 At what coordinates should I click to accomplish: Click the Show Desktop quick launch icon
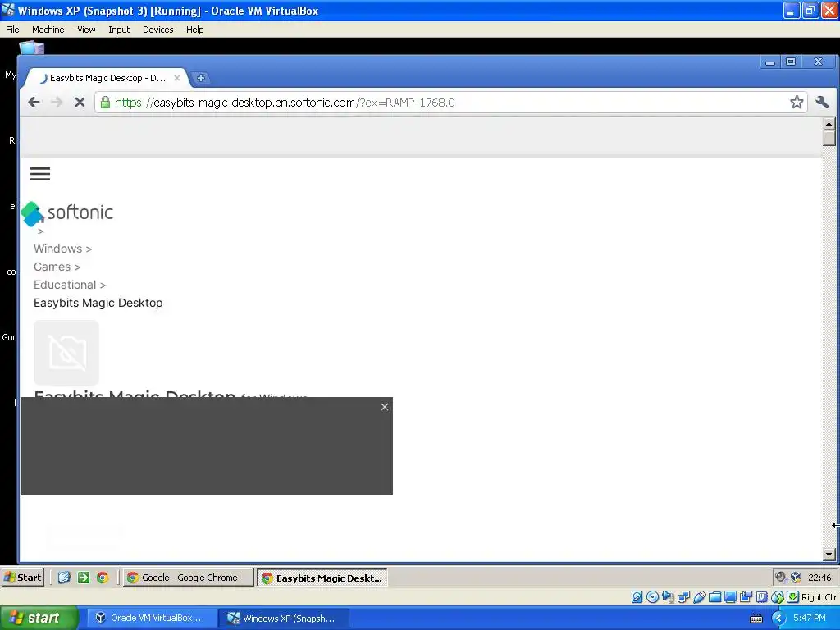(x=64, y=577)
